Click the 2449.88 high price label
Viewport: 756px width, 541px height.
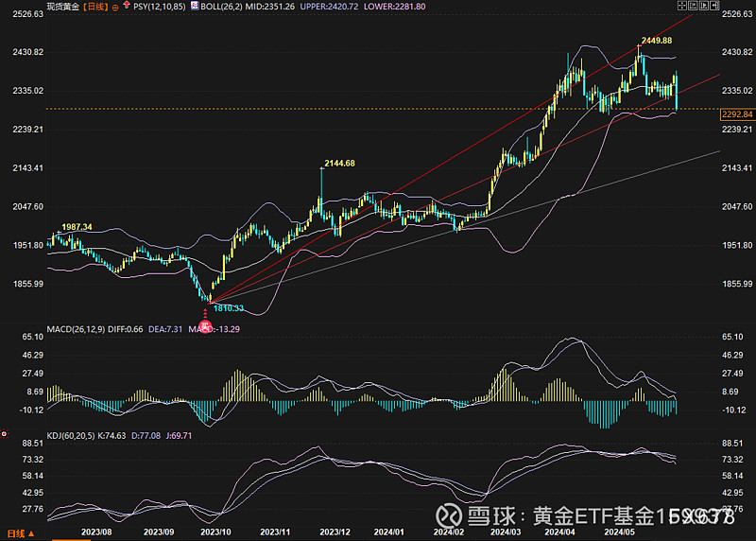pos(656,41)
